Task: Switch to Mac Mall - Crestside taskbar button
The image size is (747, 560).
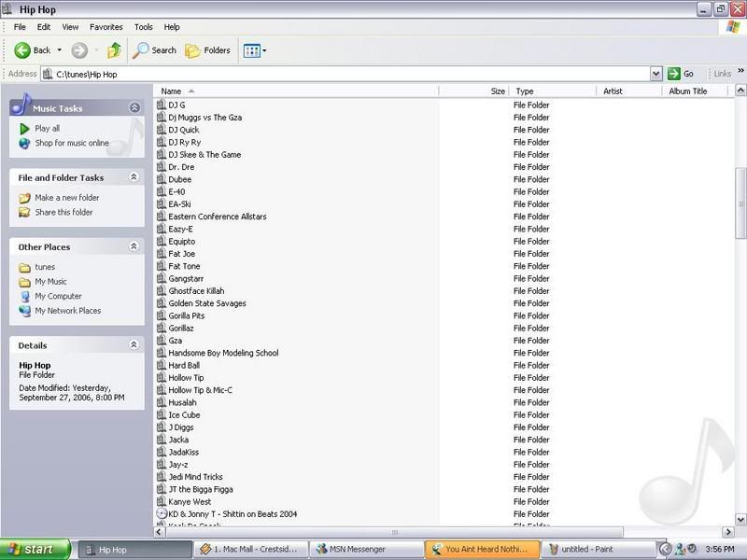Action: click(x=250, y=550)
